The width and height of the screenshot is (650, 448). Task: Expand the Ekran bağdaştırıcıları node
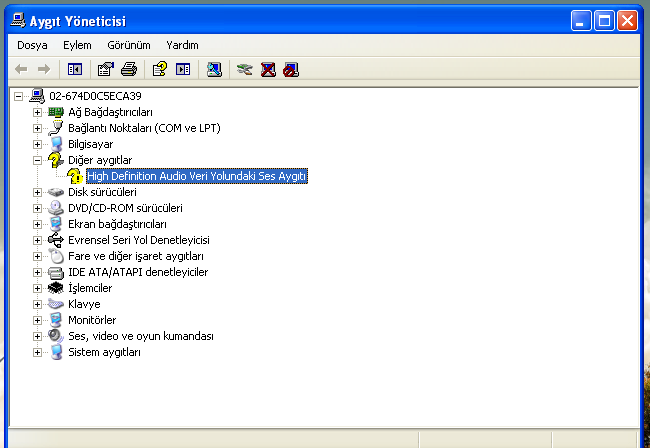click(x=38, y=224)
